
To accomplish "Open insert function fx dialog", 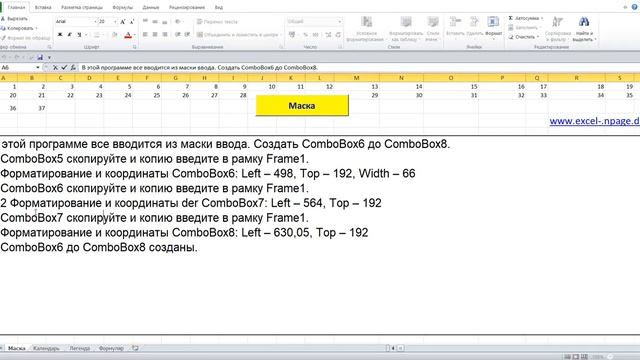I will pyautogui.click(x=73, y=68).
